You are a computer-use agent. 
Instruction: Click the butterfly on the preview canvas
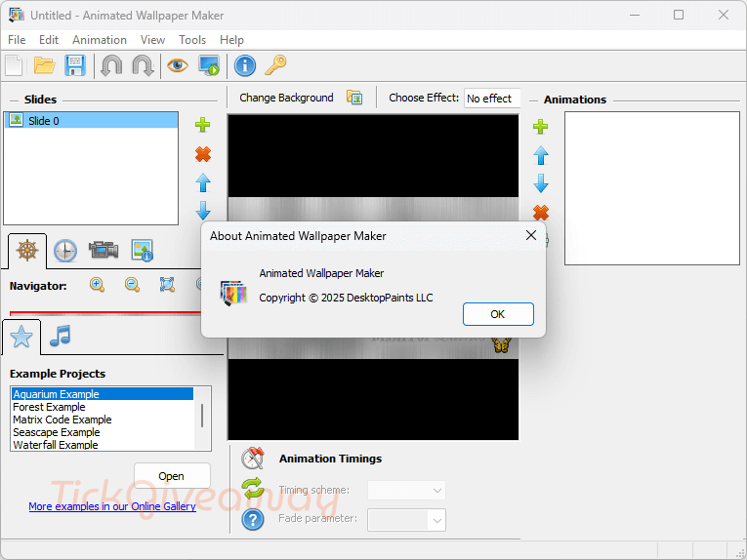[x=502, y=344]
